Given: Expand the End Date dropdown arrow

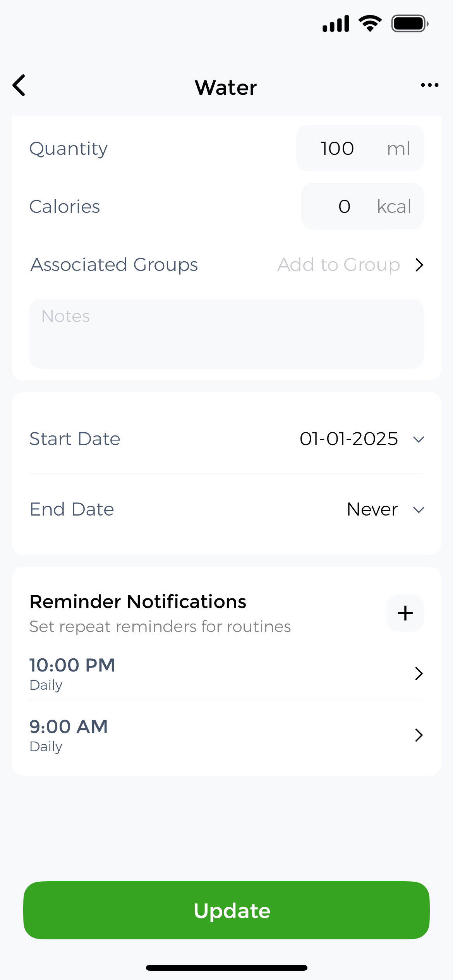Looking at the screenshot, I should click(x=419, y=510).
